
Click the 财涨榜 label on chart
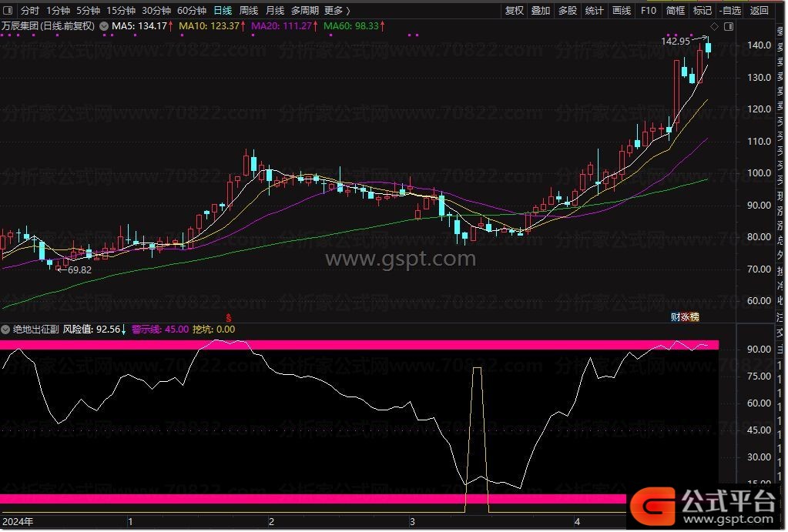click(x=685, y=317)
